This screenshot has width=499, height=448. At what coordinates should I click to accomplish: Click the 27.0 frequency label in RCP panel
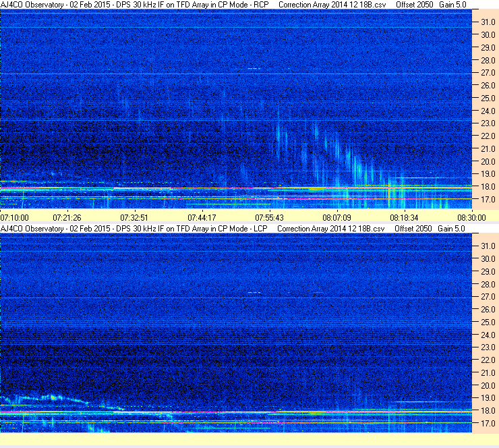(x=488, y=73)
